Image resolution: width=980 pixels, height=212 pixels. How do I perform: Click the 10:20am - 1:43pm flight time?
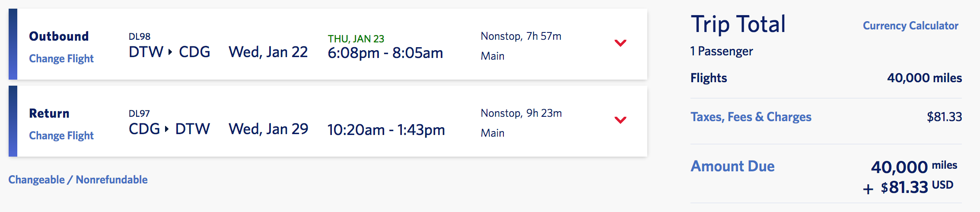coord(386,130)
